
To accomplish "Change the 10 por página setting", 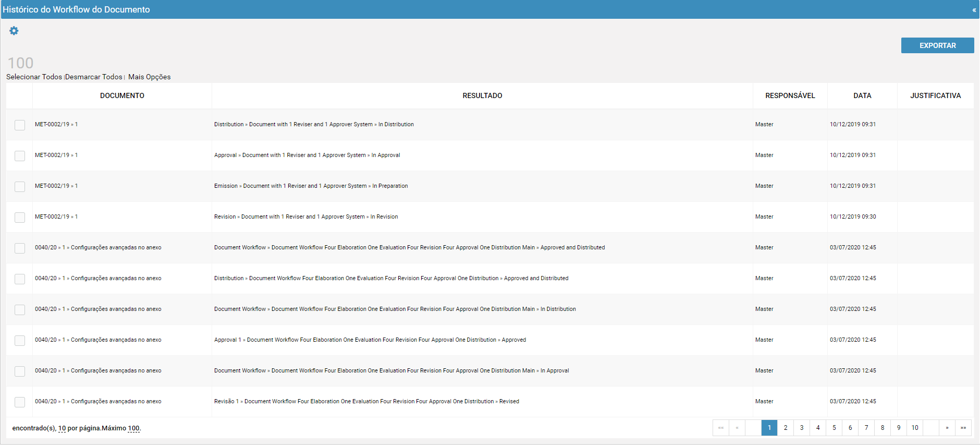I will 62,428.
